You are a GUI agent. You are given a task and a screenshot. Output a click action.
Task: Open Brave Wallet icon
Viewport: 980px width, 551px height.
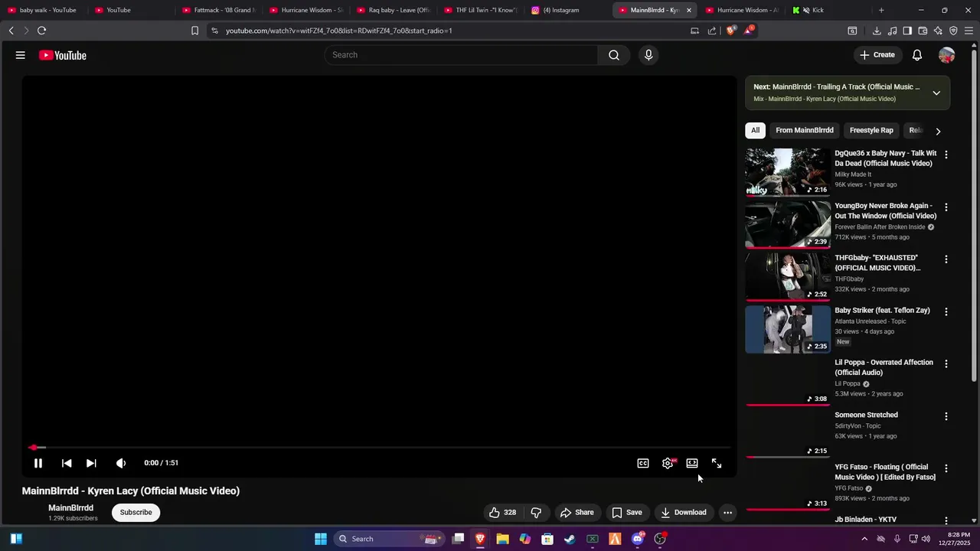point(923,31)
